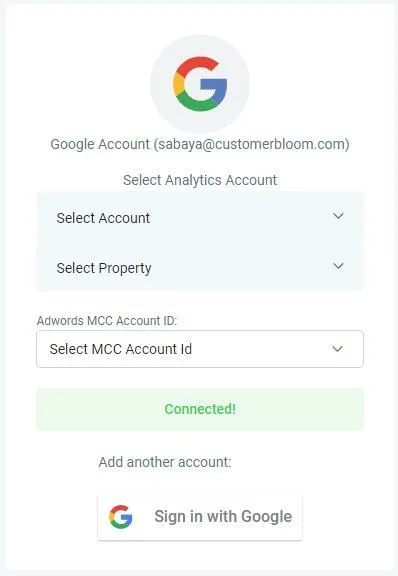Click the Add another account label
Image resolution: width=398 pixels, height=576 pixels.
165,462
